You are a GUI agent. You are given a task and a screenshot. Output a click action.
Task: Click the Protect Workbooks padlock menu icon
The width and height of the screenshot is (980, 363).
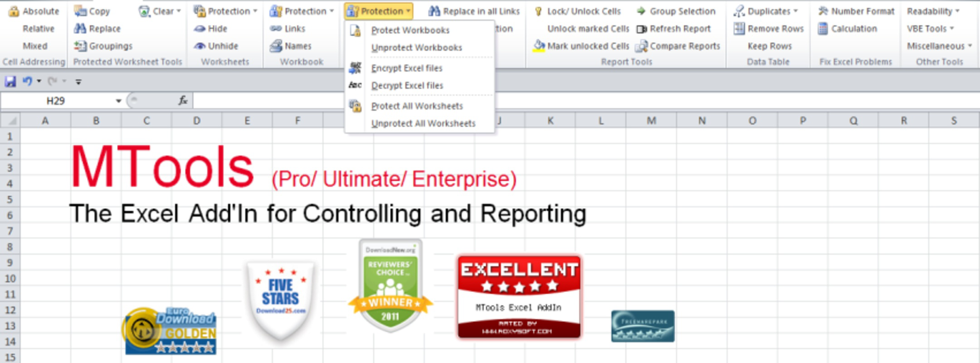point(355,30)
